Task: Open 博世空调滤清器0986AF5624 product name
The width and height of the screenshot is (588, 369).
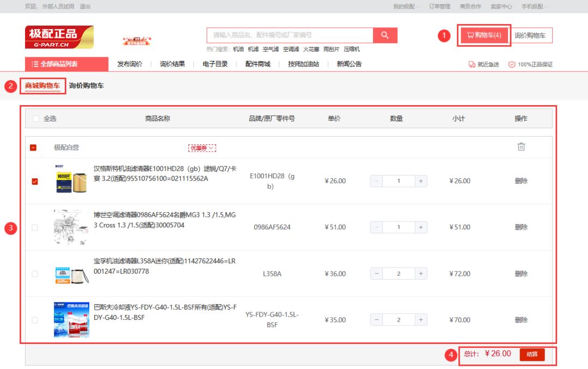Action: [164, 220]
